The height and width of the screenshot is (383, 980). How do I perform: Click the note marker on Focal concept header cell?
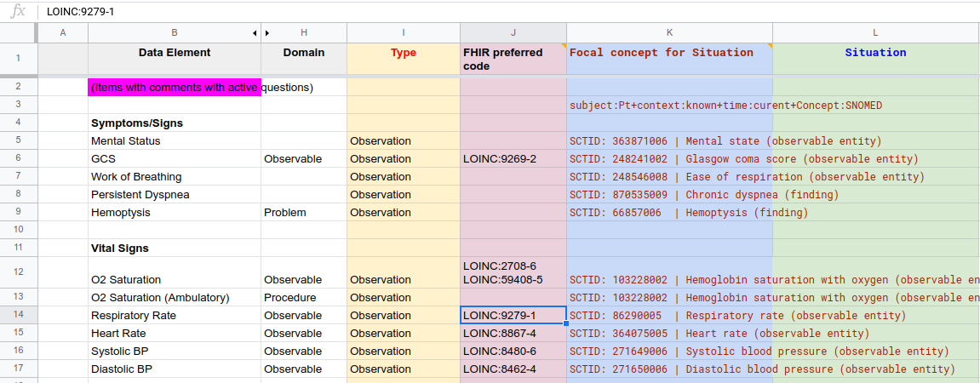769,46
